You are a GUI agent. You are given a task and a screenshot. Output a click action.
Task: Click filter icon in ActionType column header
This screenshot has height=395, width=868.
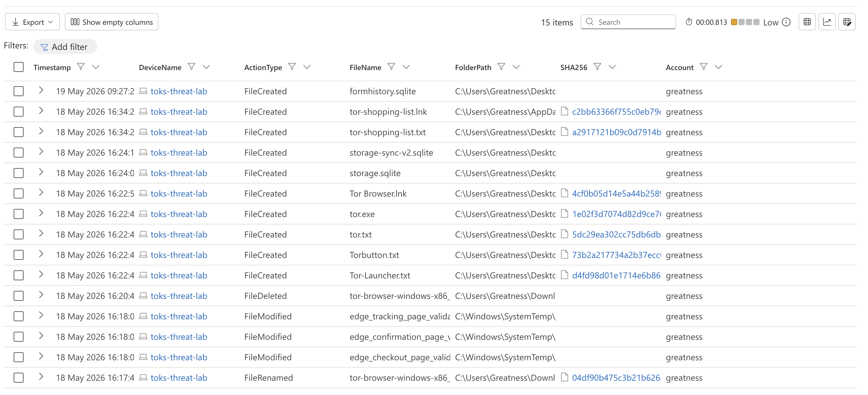(x=292, y=67)
